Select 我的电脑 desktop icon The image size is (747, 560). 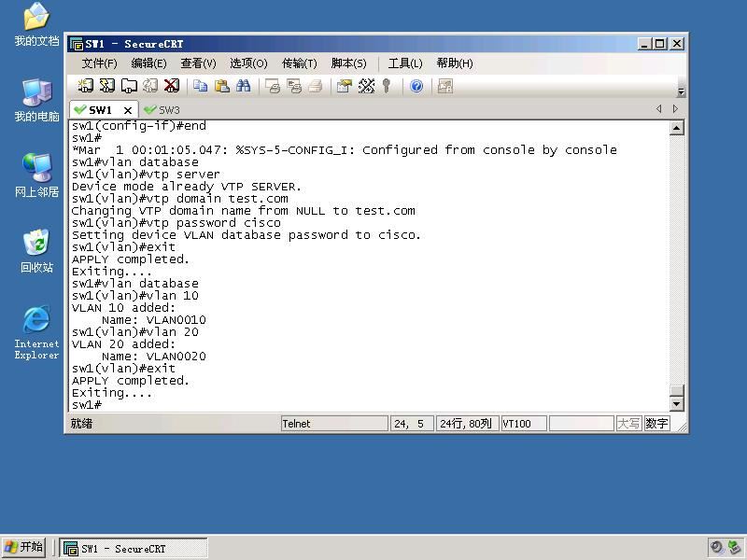point(36,101)
